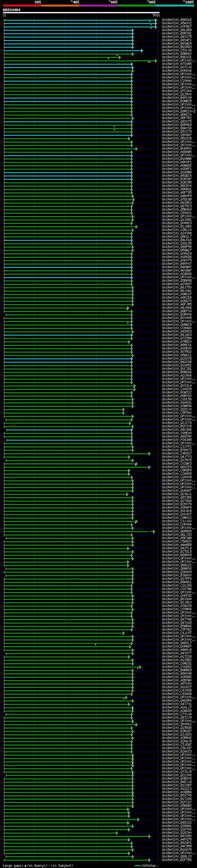
Task: Select hit label UniRef100_B3MIN7
Action: click(177, 179)
